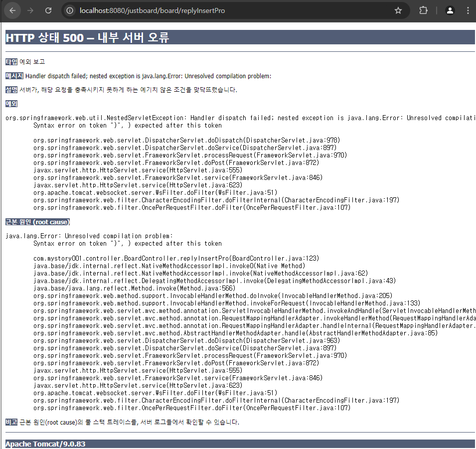
Task: Click the Apache Tomcat/9.0.83 footer
Action: (240, 444)
